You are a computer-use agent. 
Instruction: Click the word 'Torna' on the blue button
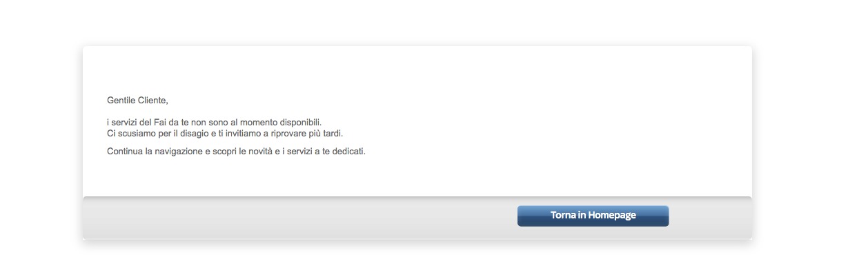563,215
